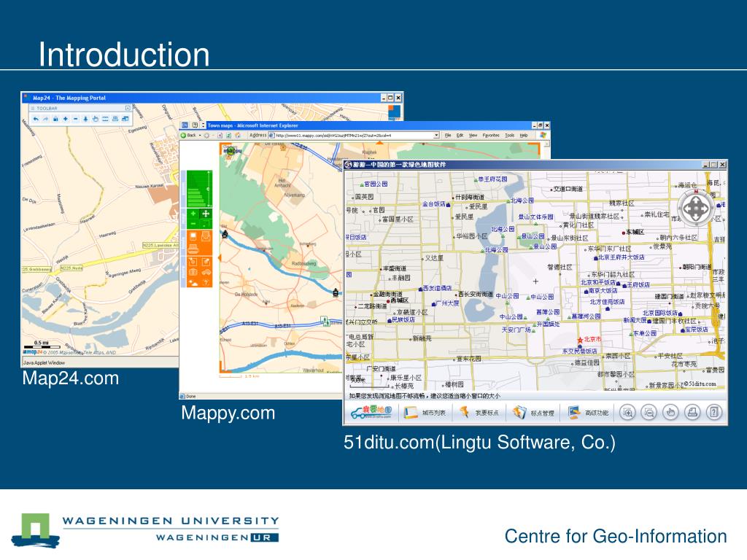The image size is (747, 560).
Task: Click the Mappy orange weather icon
Action: point(193,284)
